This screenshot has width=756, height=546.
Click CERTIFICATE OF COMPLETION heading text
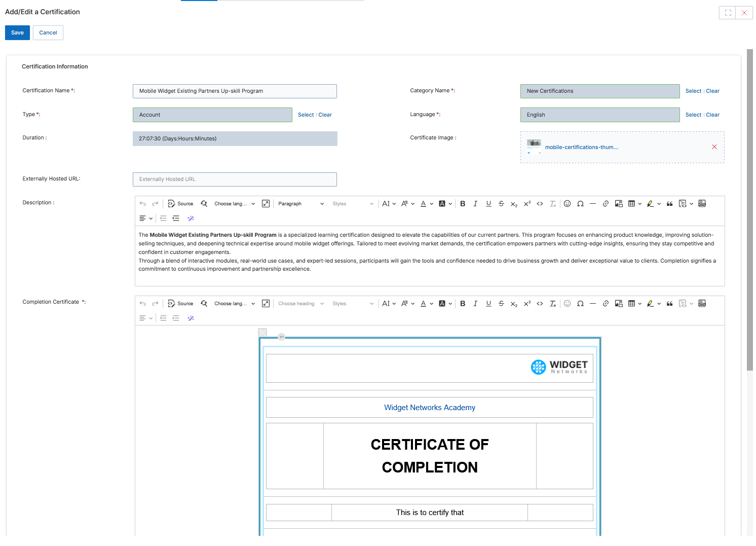430,456
